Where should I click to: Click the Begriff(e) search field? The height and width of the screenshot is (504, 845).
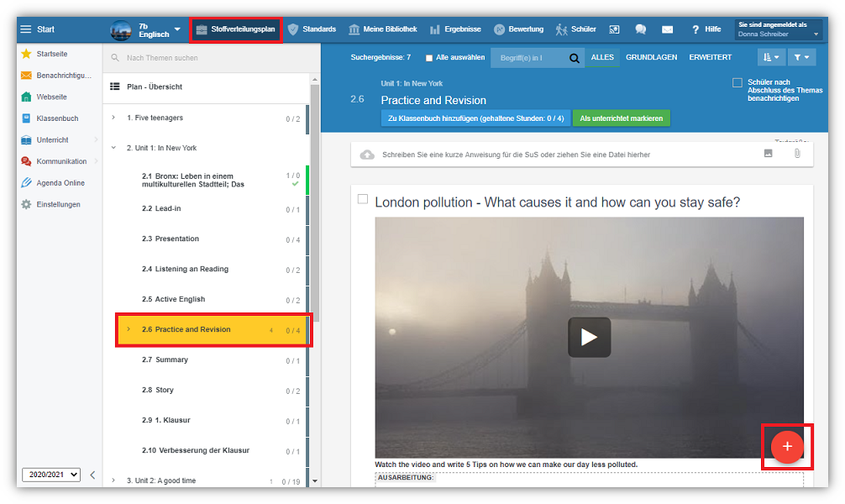click(x=530, y=58)
